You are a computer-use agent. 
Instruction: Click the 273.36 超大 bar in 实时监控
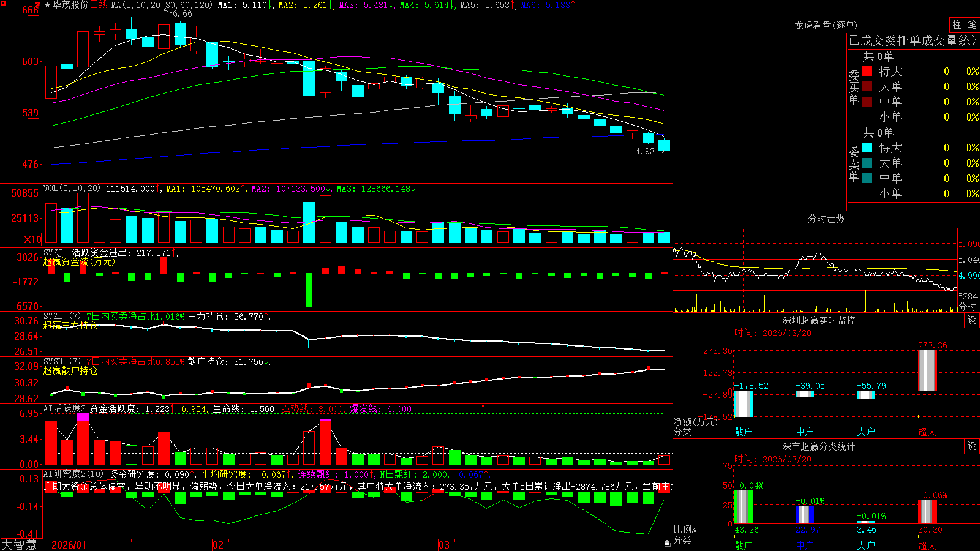pyautogui.click(x=927, y=370)
